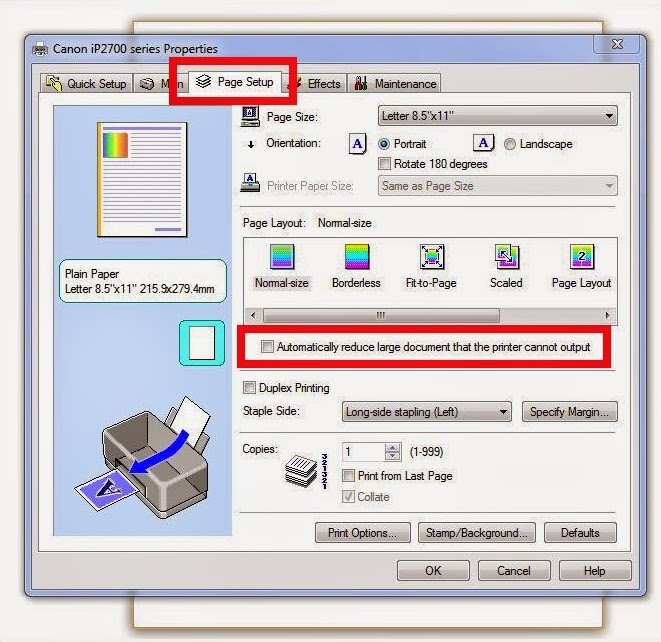
Task: Click the landscape orientation A icon
Action: (483, 143)
